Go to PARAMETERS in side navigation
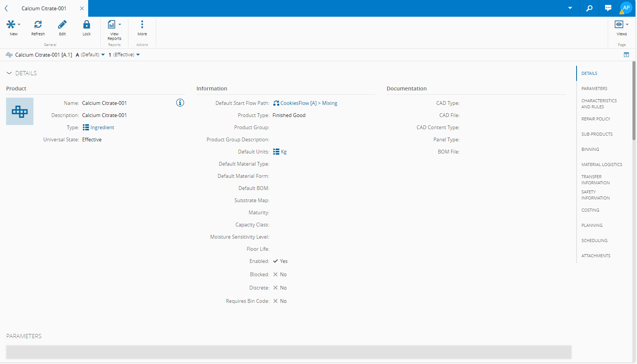This screenshot has height=364, width=637. click(x=594, y=89)
